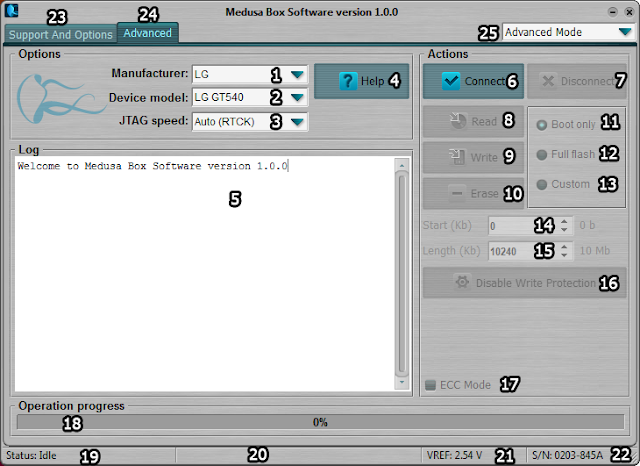Open the Manufacturer dropdown
Viewport: 640px width, 466px height.
(297, 74)
